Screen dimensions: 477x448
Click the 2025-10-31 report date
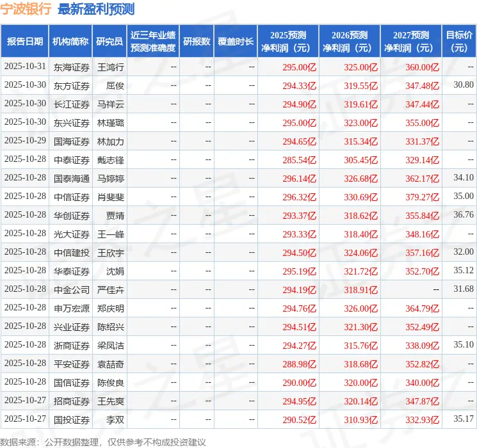point(25,67)
